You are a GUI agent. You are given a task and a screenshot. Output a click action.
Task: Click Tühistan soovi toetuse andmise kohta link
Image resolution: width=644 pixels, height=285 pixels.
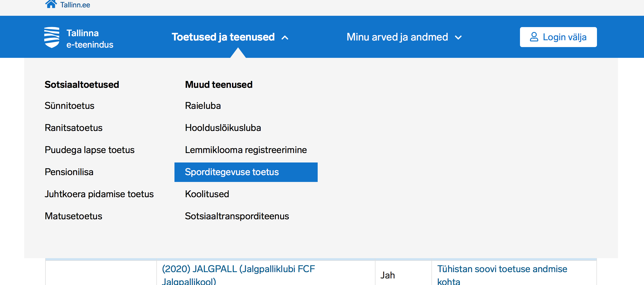click(x=502, y=275)
